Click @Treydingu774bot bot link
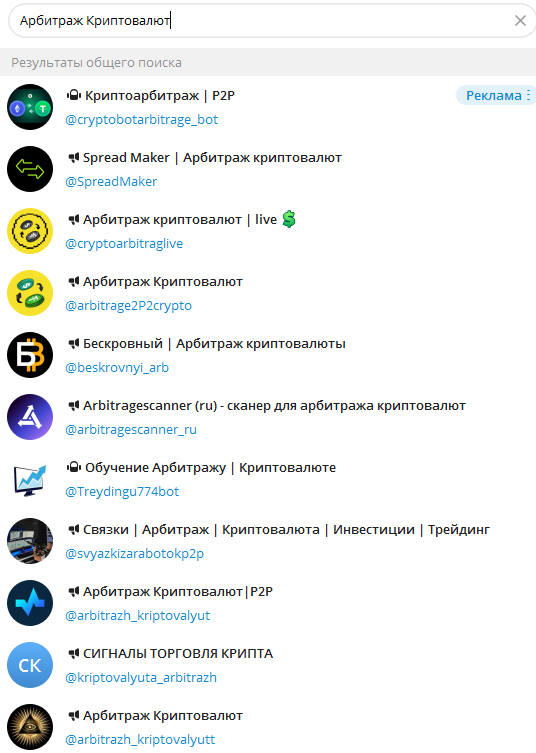536x753 pixels. click(122, 491)
